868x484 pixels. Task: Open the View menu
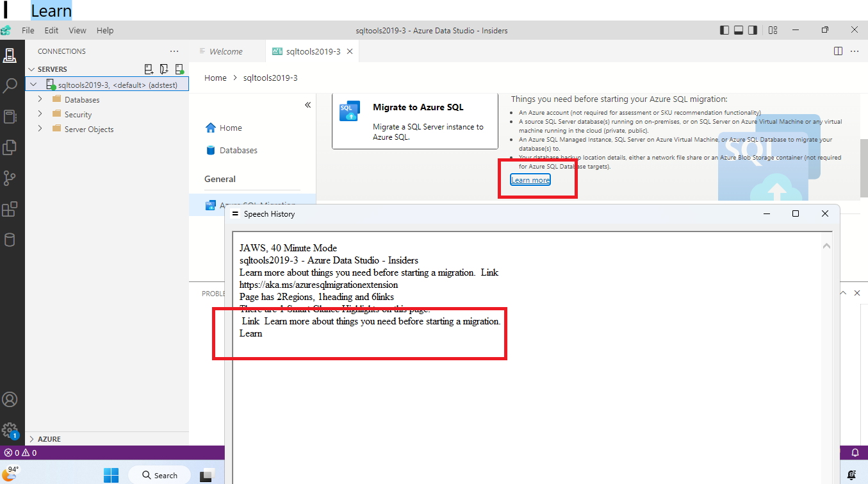coord(77,30)
